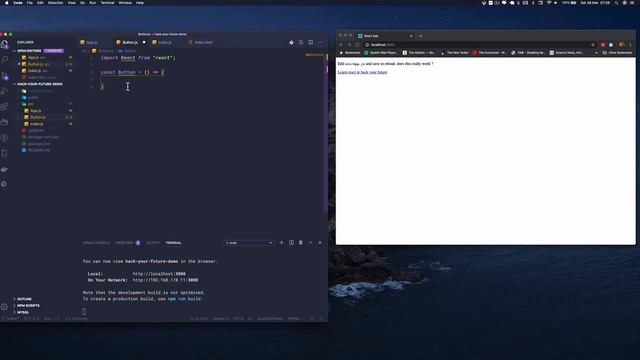Image resolution: width=640 pixels, height=360 pixels.
Task: Expand the NPM Scripts section
Action: (27, 306)
